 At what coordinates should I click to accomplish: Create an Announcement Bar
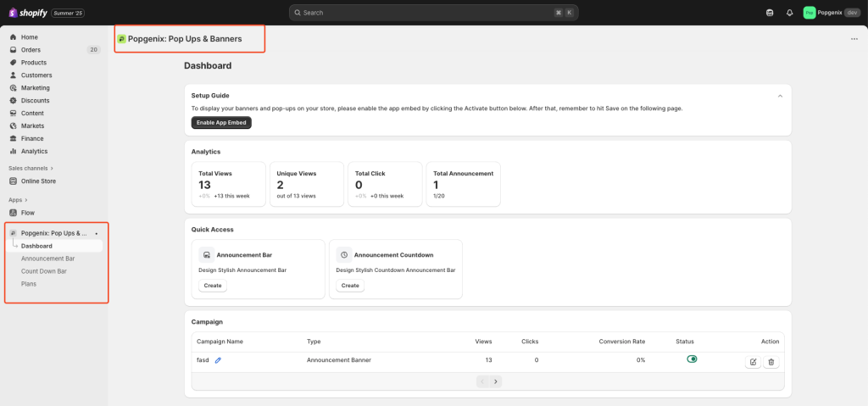pos(213,286)
